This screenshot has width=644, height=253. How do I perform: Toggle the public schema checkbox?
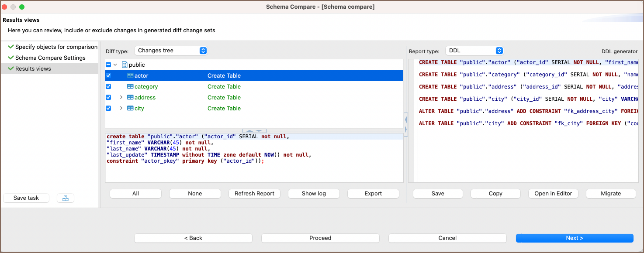coord(109,65)
